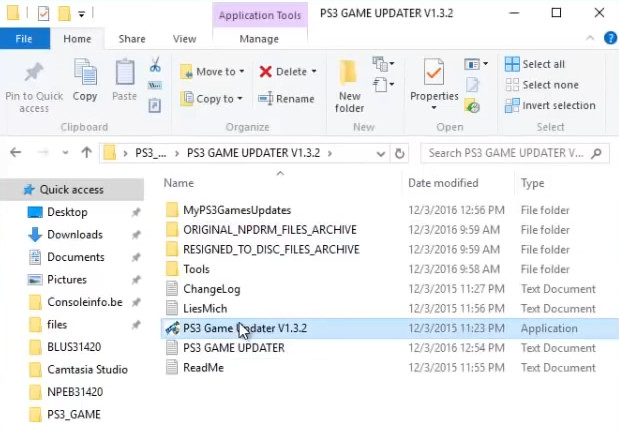Screen dimensions: 619x432
Task: Click the Application Tools contextual tab
Action: click(260, 15)
